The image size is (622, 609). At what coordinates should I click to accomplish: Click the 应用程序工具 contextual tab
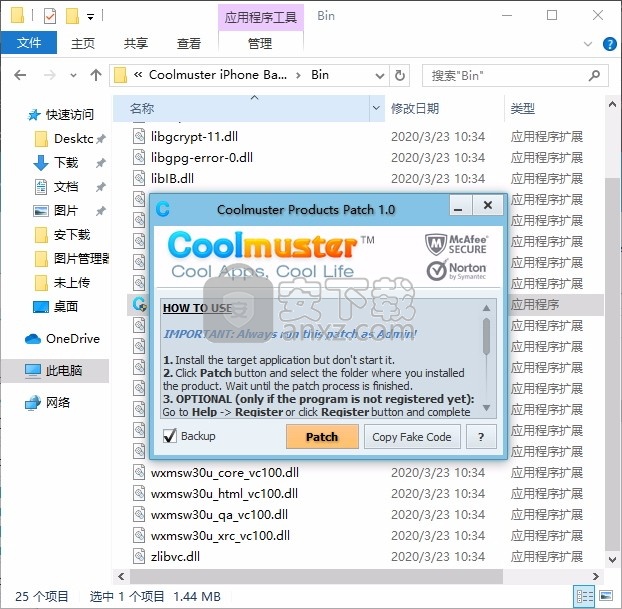(x=261, y=17)
